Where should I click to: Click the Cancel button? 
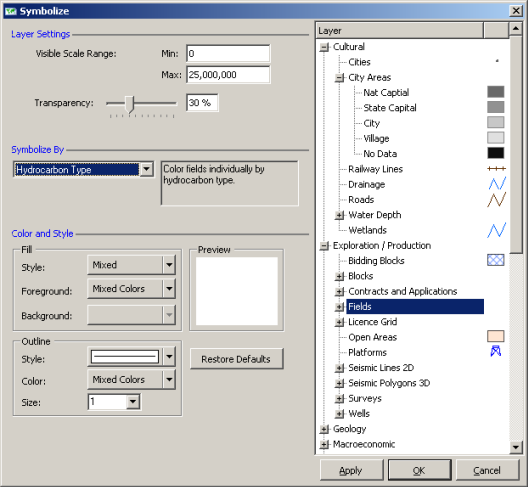[487, 470]
